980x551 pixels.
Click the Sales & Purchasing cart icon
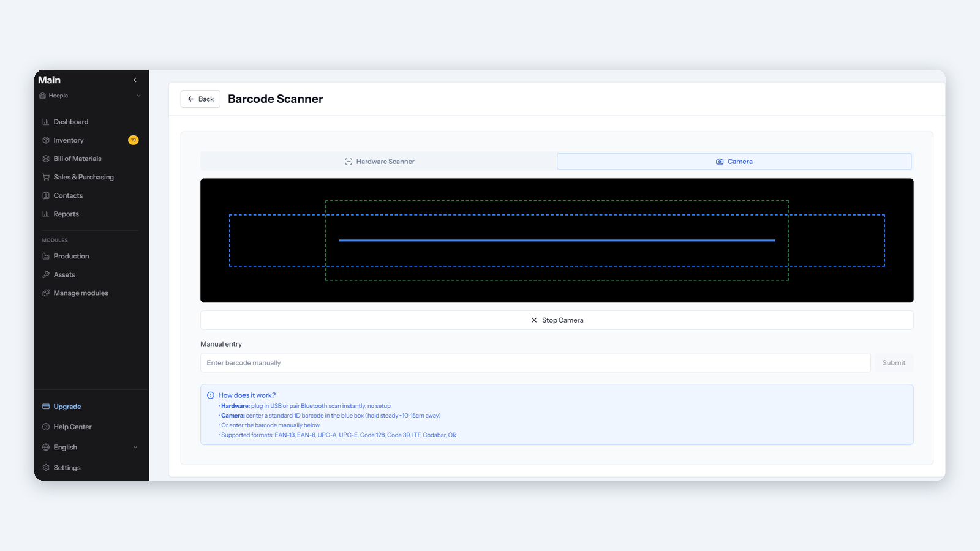46,177
